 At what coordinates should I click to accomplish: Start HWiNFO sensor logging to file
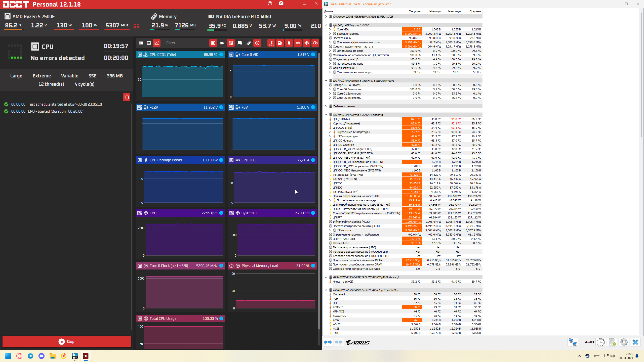point(612,342)
